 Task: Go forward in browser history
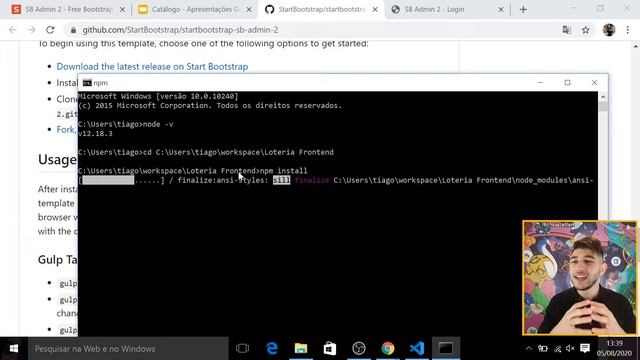tap(31, 30)
